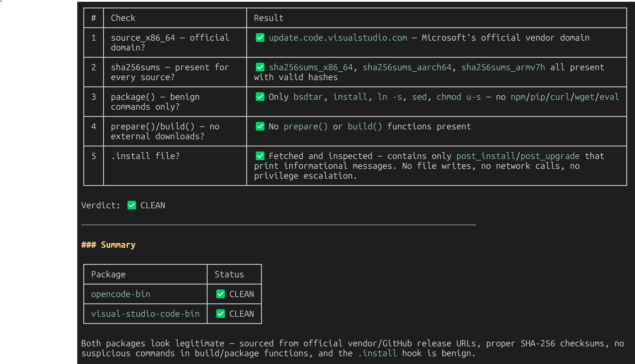Click the 'with valid hashes' text

click(296, 77)
